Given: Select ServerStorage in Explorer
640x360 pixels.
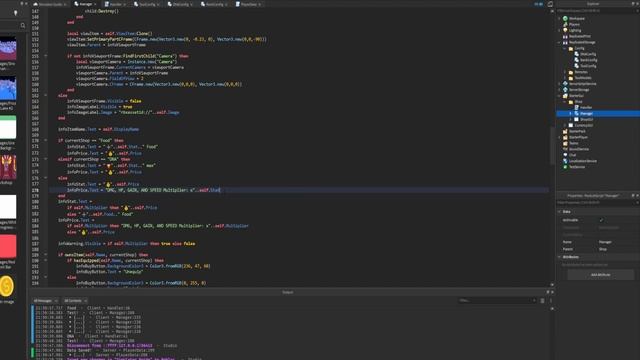Looking at the screenshot, I should [576, 89].
